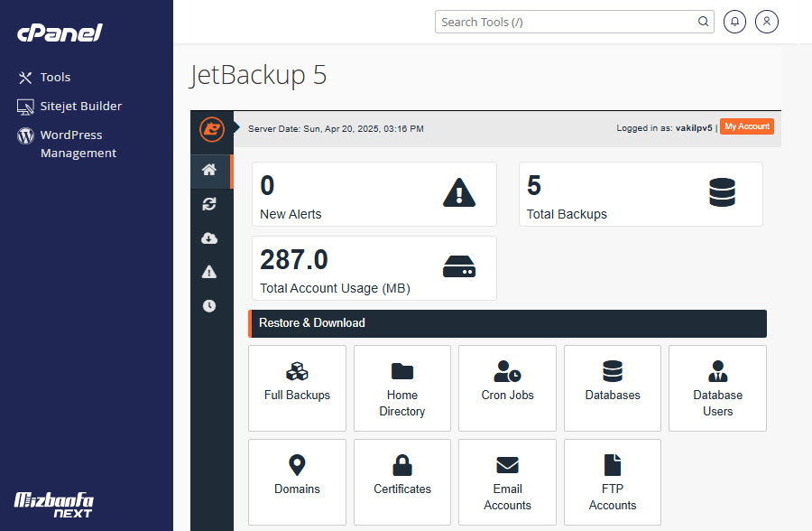Open Tools in the cPanel sidebar
This screenshot has width=812, height=531.
coord(55,78)
